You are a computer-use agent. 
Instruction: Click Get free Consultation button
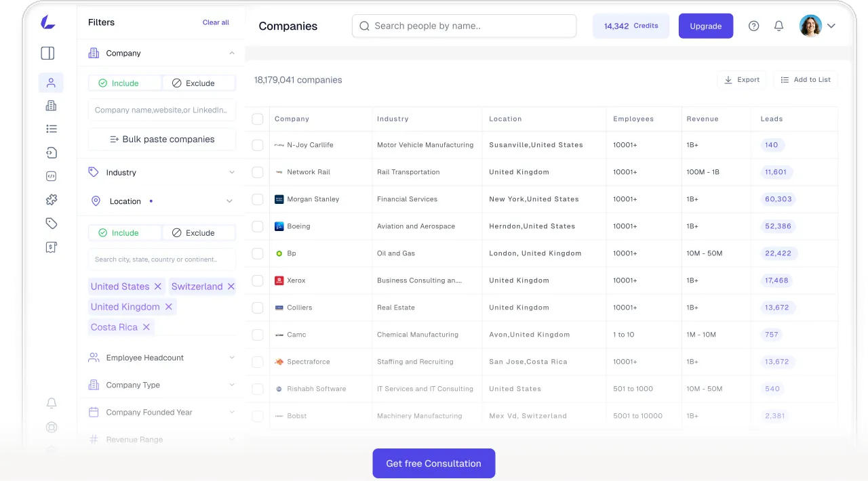(434, 463)
